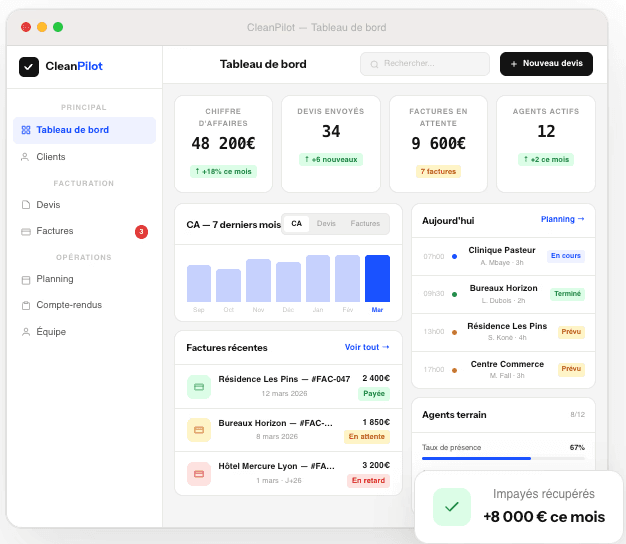The height and width of the screenshot is (544, 626).
Task: Click the Prévu tag for Résidence Les Pins
Action: [571, 332]
